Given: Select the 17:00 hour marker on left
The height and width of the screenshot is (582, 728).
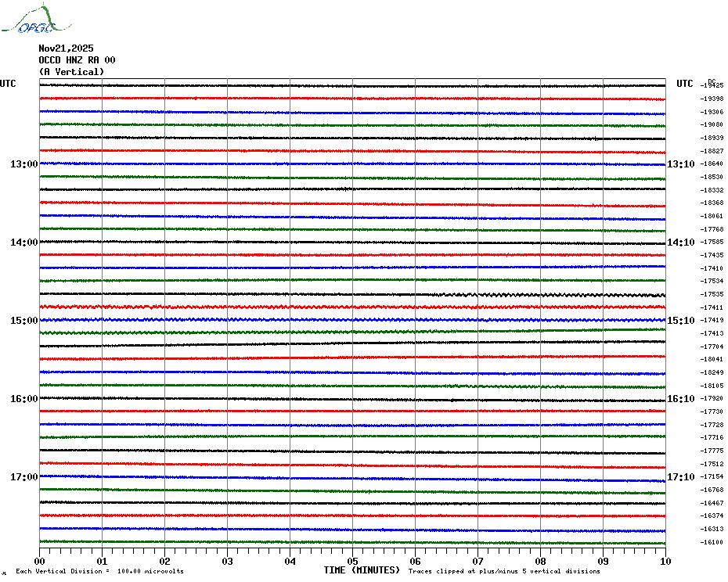Looking at the screenshot, I should point(23,476).
